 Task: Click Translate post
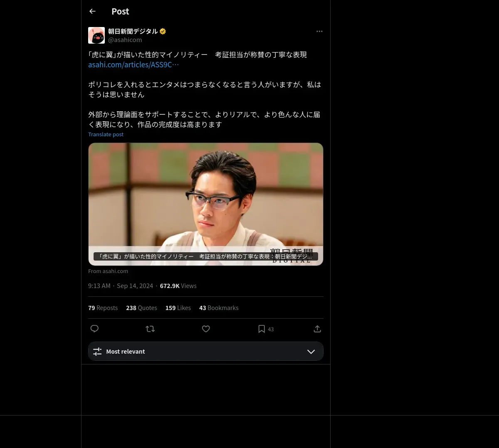pyautogui.click(x=106, y=134)
